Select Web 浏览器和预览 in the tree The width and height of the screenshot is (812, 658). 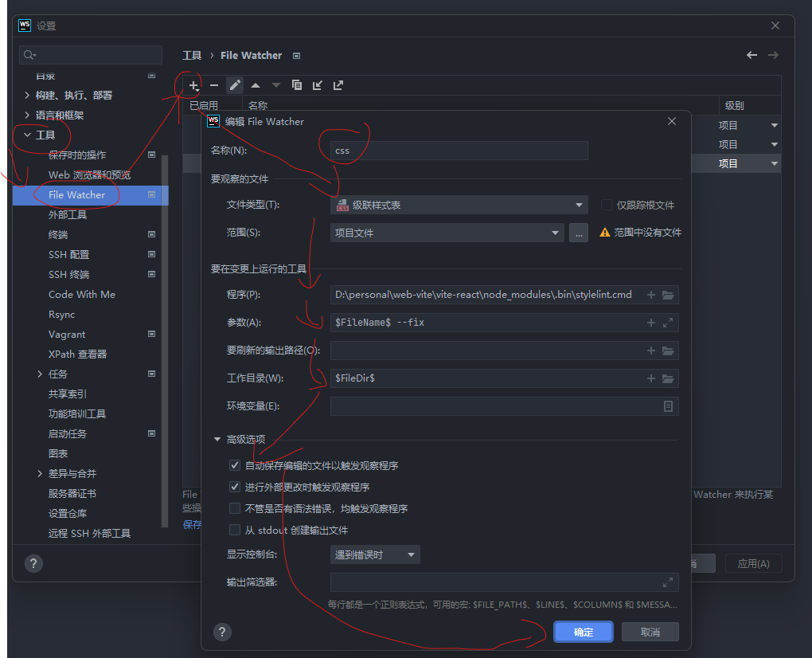click(x=91, y=174)
